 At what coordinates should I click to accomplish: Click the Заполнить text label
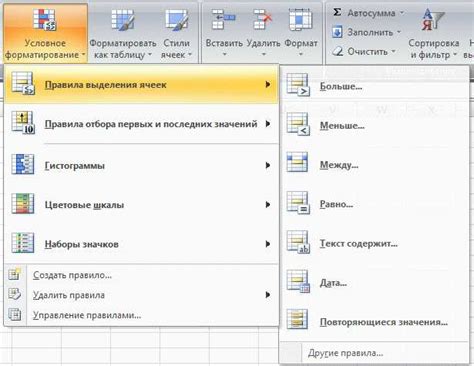click(370, 32)
